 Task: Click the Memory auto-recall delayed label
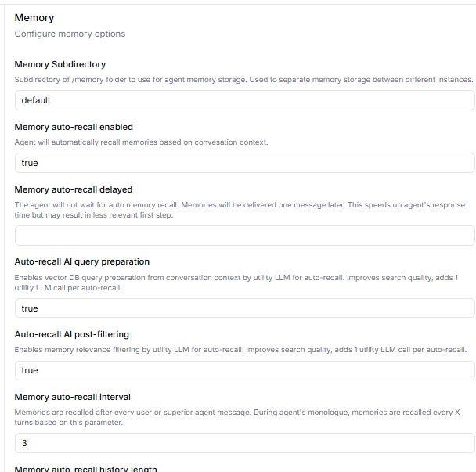coord(74,189)
